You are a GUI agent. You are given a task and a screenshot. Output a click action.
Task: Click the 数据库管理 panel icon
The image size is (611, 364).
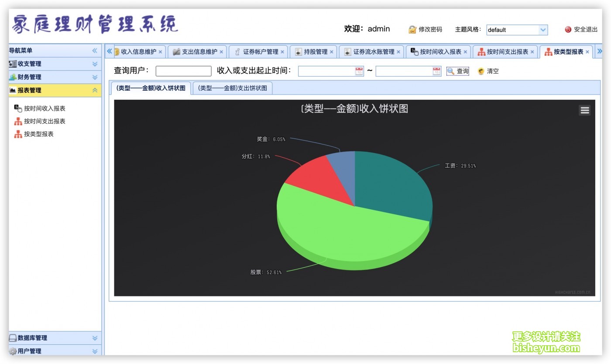(x=13, y=338)
